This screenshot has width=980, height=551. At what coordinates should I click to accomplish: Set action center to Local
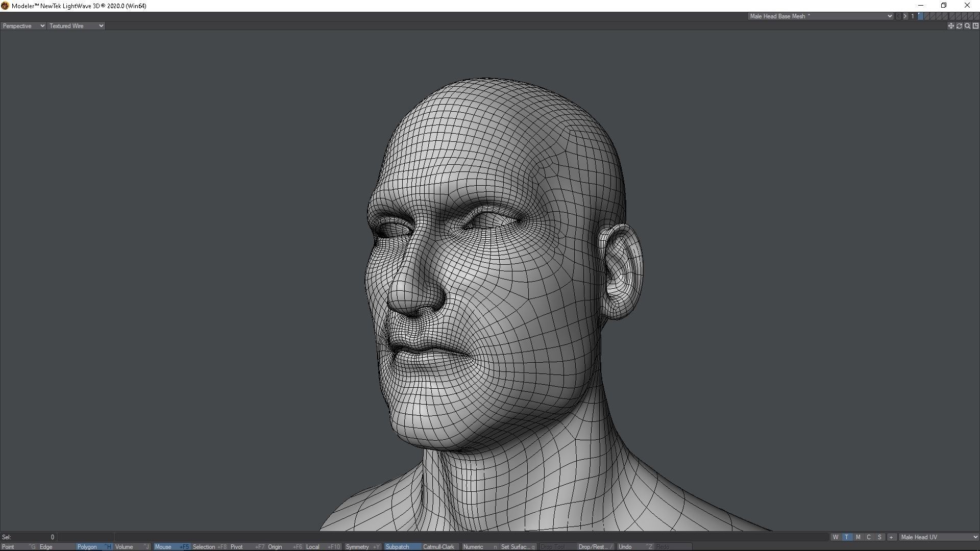323,547
